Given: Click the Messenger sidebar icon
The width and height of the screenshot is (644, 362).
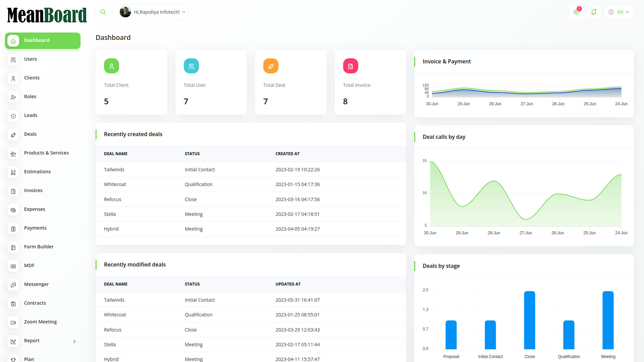Looking at the screenshot, I should coord(13,285).
